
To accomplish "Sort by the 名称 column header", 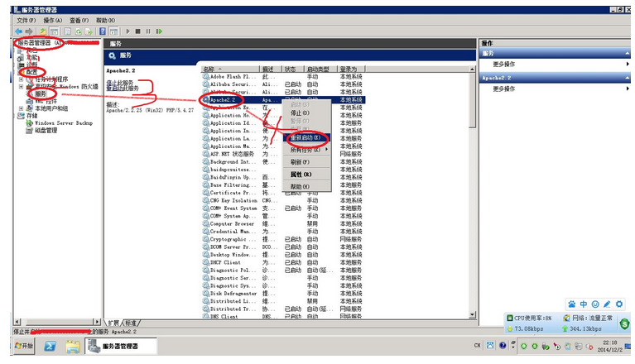I will pos(230,69).
